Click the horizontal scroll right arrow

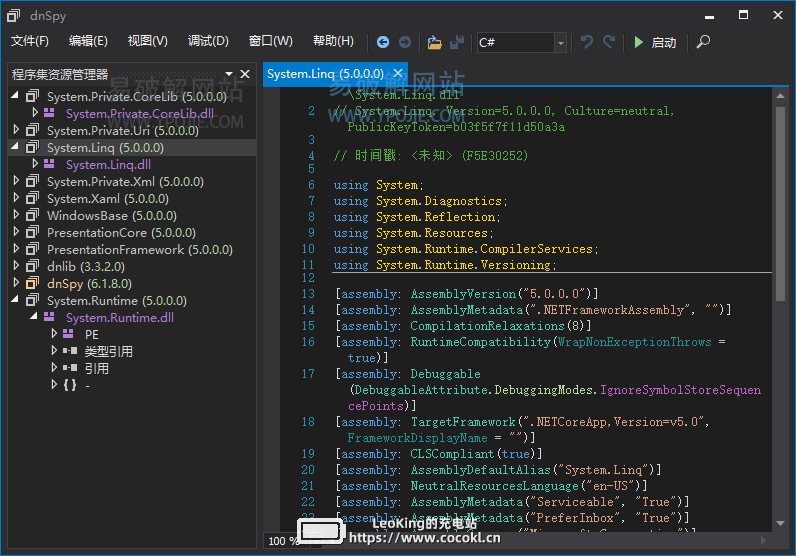pyautogui.click(x=763, y=541)
